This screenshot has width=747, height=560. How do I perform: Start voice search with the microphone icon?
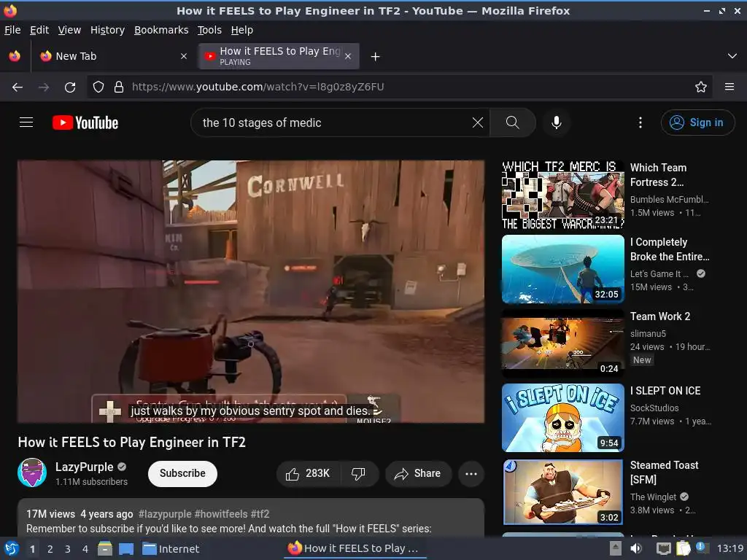(x=556, y=122)
